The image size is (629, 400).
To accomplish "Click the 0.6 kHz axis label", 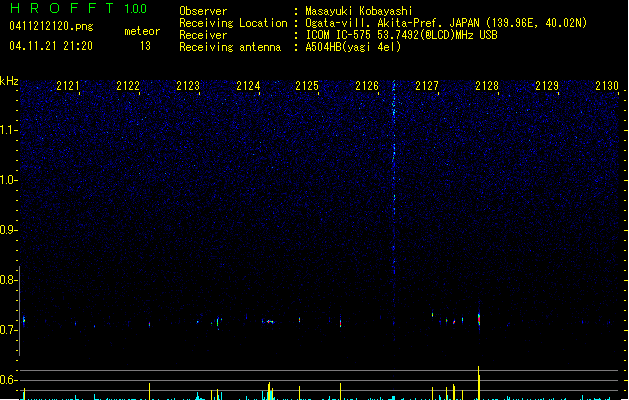I will click(x=8, y=380).
